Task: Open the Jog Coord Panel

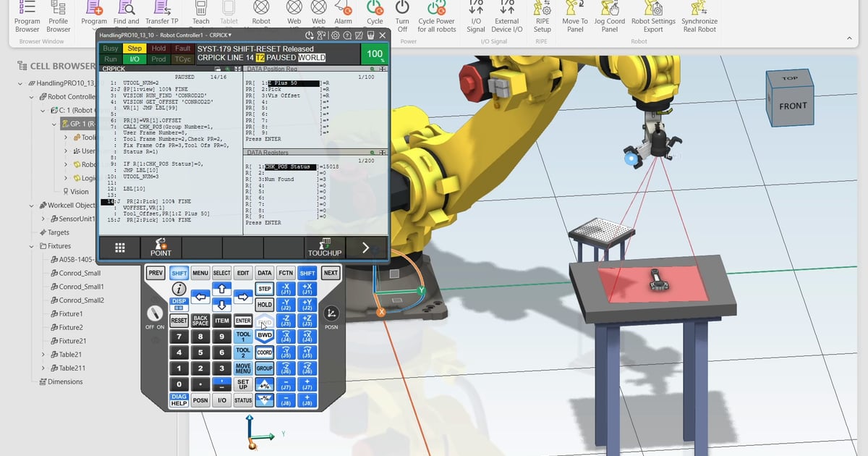Action: [x=610, y=17]
